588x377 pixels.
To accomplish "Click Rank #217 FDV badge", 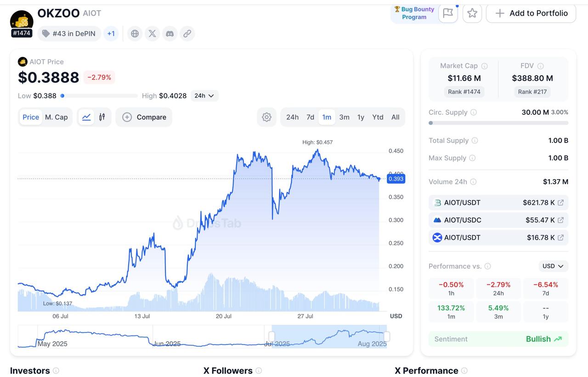I will click(x=532, y=92).
